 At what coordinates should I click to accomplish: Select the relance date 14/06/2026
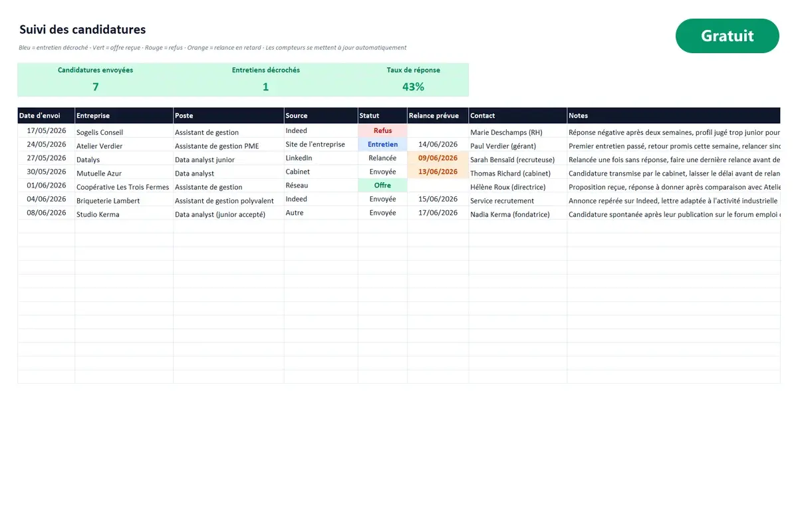[438, 144]
